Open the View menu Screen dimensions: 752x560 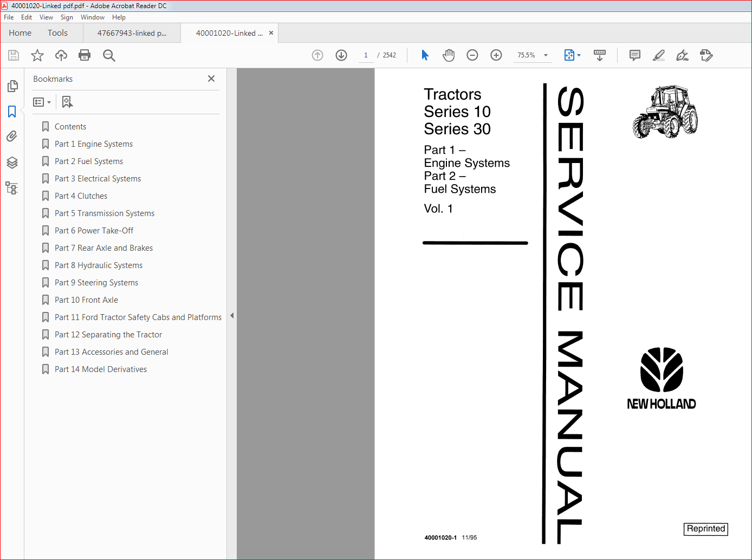click(46, 17)
